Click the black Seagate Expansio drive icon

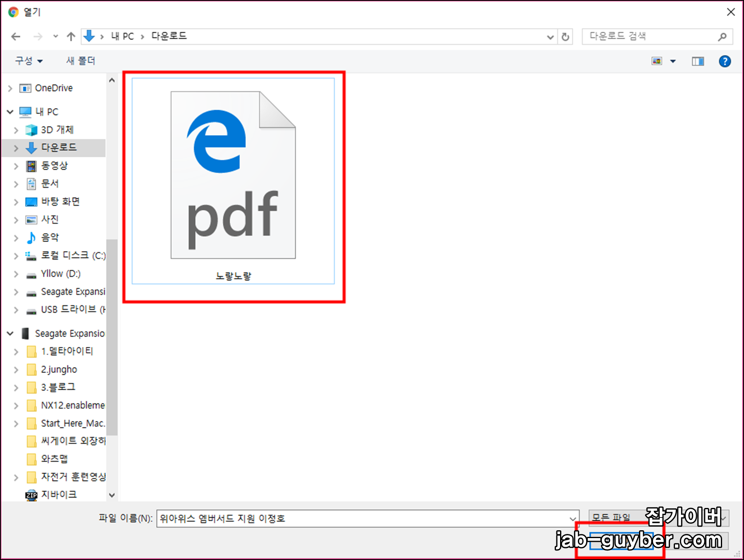tap(25, 333)
